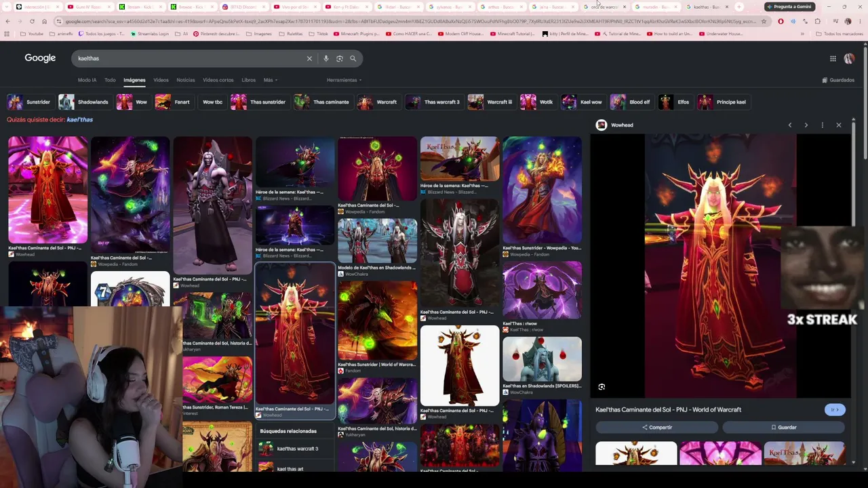Click the suggested spelling kael'thas link
The height and width of the screenshot is (488, 868).
coord(80,120)
